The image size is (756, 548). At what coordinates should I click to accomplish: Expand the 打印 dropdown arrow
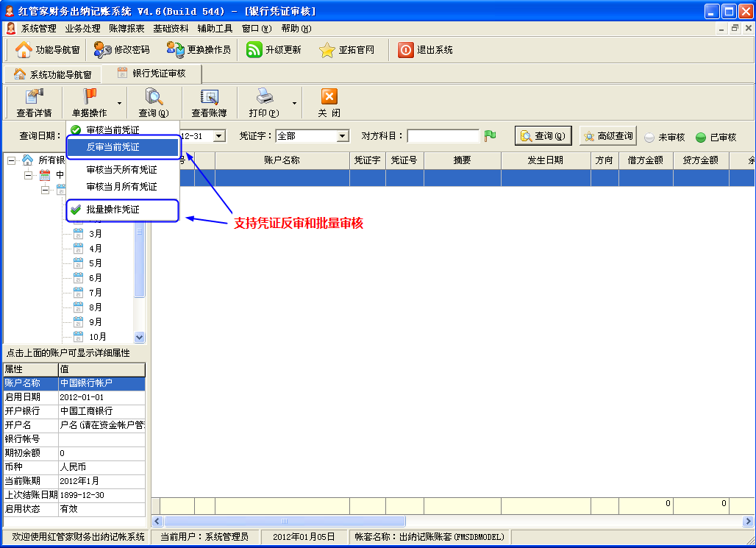click(x=295, y=104)
